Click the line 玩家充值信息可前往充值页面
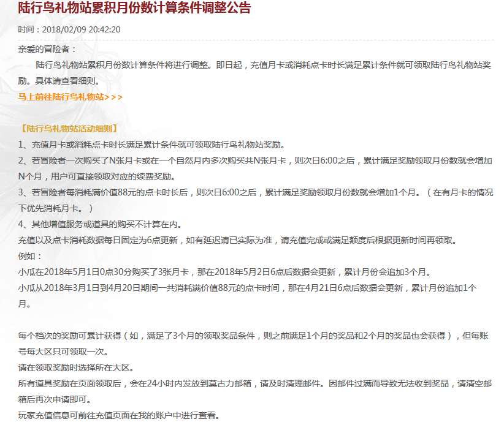This screenshot has width=504, height=422. 119,415
